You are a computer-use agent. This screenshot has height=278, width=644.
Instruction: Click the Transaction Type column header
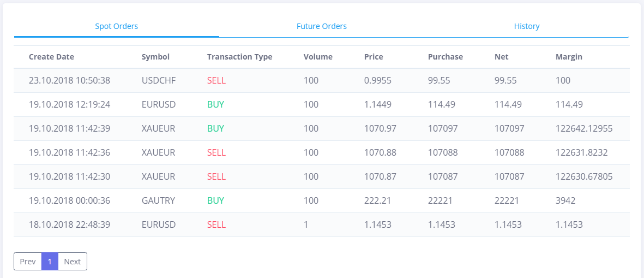(239, 57)
